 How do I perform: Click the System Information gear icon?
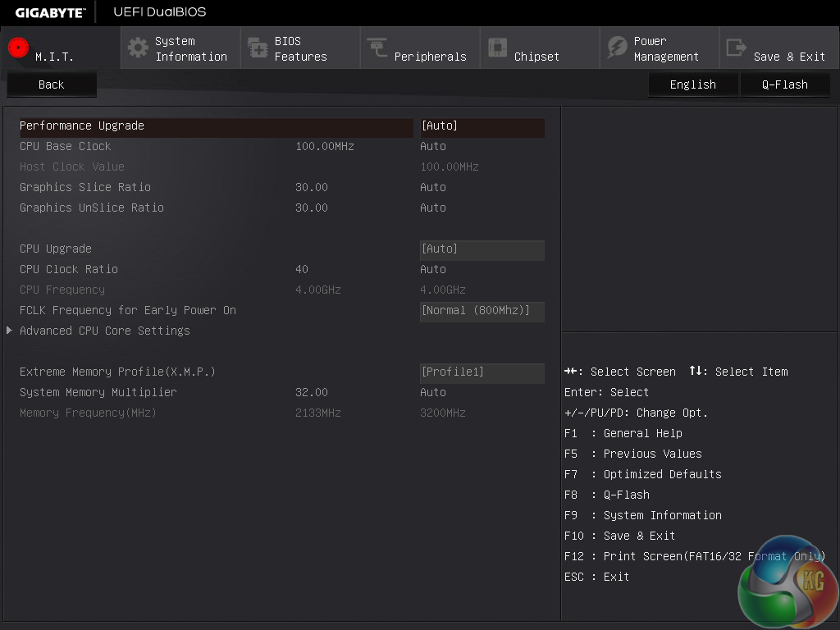[x=138, y=48]
